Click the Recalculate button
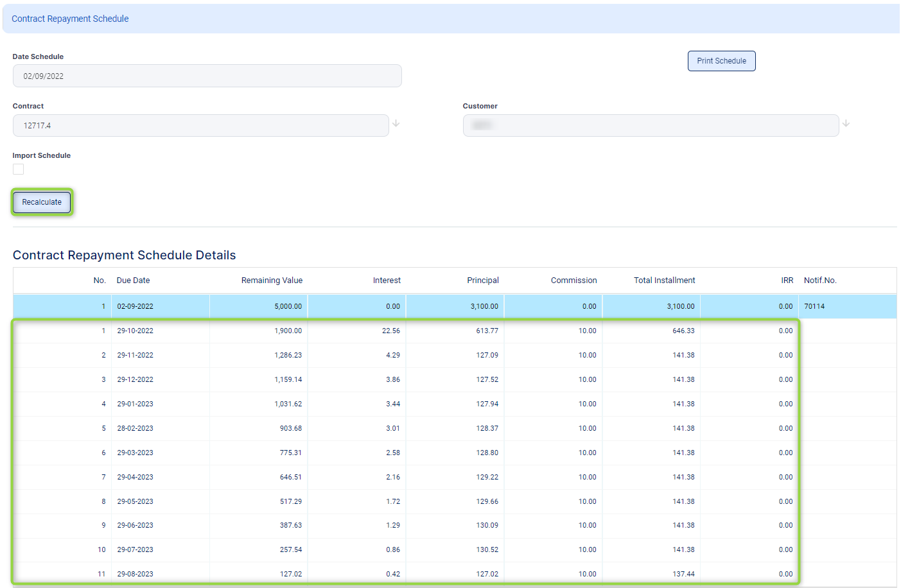The image size is (901, 588). tap(42, 202)
